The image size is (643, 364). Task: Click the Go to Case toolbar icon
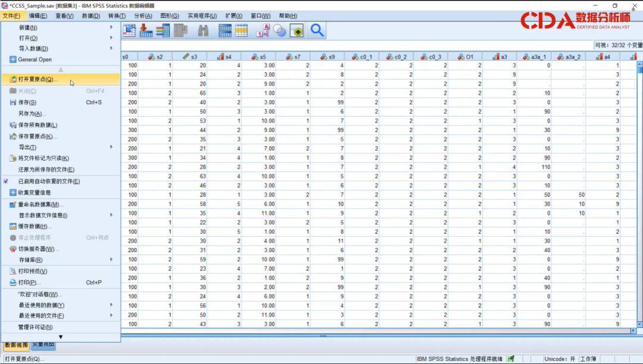(129, 31)
